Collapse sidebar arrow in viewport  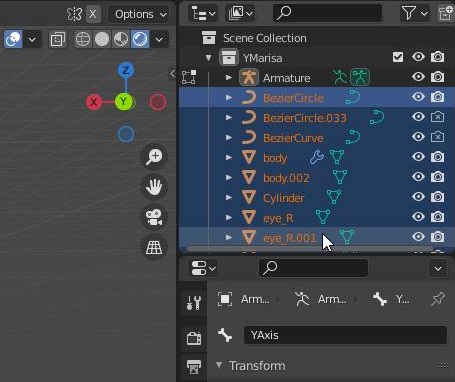172,73
